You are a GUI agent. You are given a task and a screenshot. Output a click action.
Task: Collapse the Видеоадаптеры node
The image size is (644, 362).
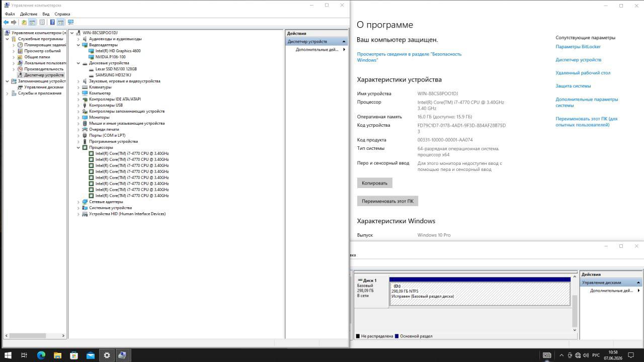point(78,45)
